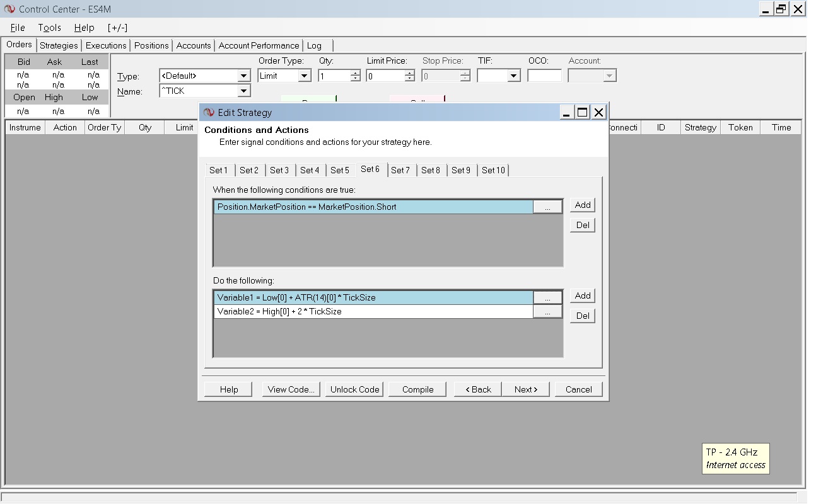Screen dimensions: 816x504
Task: Select the Orders tab
Action: [x=19, y=45]
